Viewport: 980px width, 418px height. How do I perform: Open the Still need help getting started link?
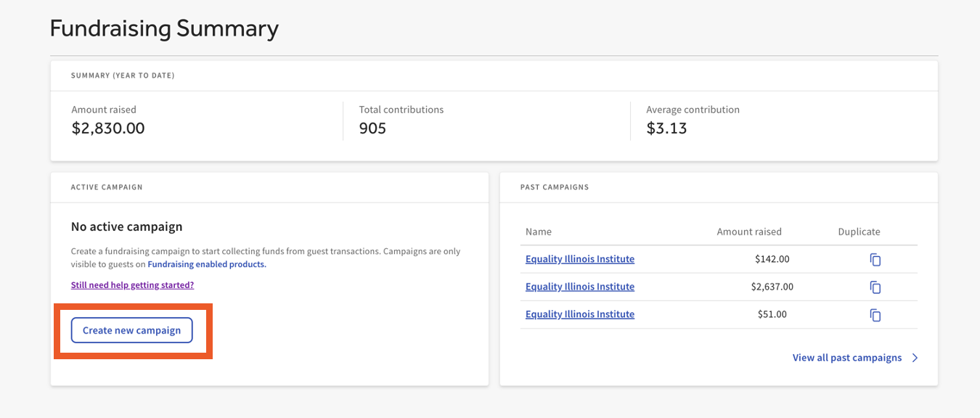point(132,284)
